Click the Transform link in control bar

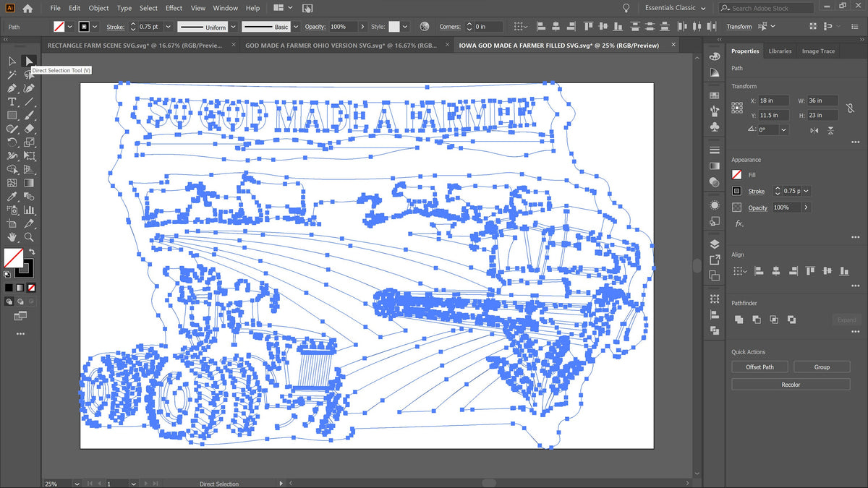point(739,27)
